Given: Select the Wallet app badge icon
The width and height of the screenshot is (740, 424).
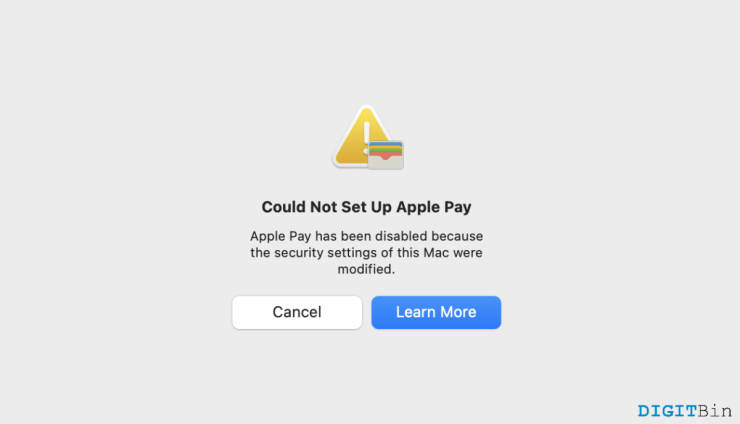Looking at the screenshot, I should (386, 155).
